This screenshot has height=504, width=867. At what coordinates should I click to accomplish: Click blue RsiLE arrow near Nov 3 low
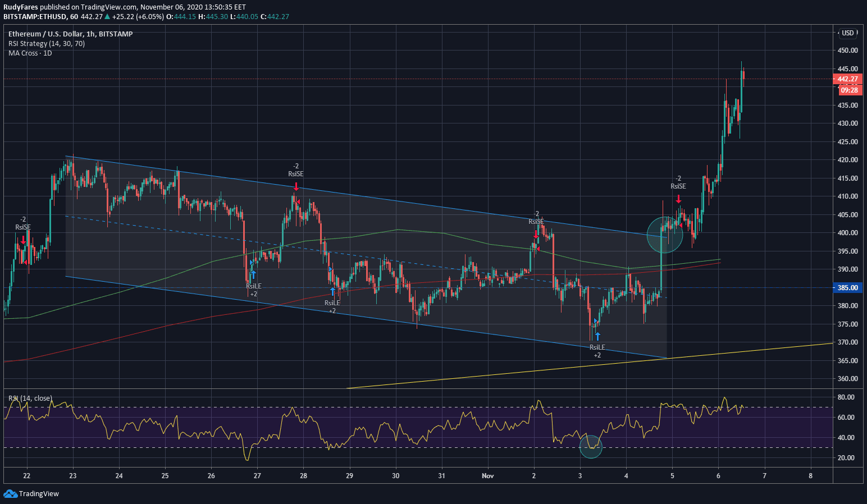coord(597,336)
